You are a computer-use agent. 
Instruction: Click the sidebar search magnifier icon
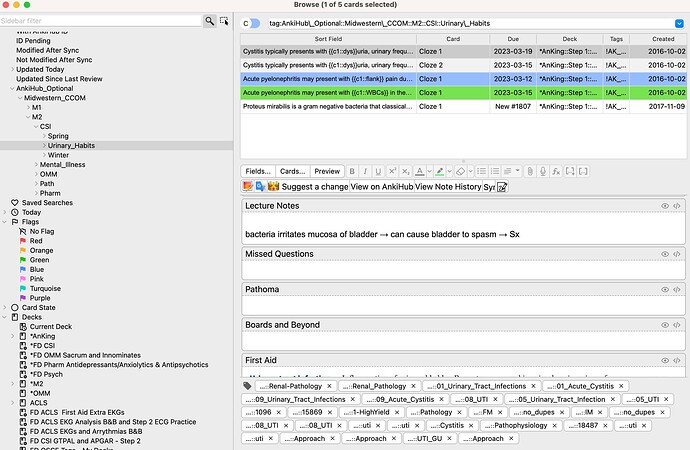[x=209, y=21]
